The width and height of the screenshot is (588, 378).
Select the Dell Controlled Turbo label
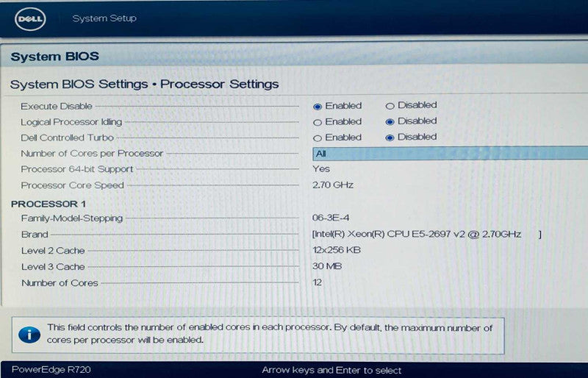[67, 138]
